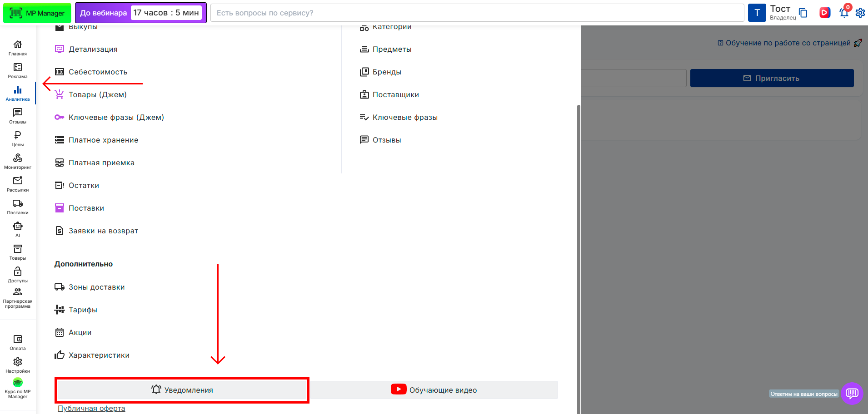Choose Бренды from the menu
The height and width of the screenshot is (414, 868).
387,72
